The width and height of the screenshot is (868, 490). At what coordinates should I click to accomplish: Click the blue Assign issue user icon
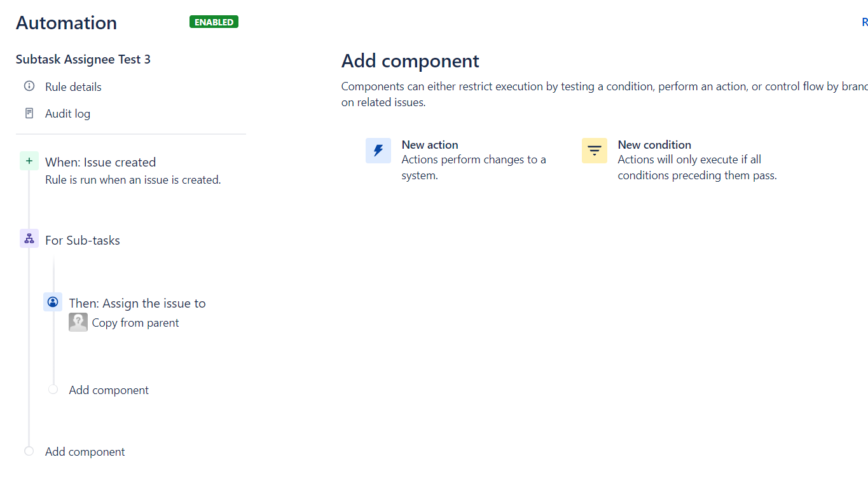coord(53,302)
